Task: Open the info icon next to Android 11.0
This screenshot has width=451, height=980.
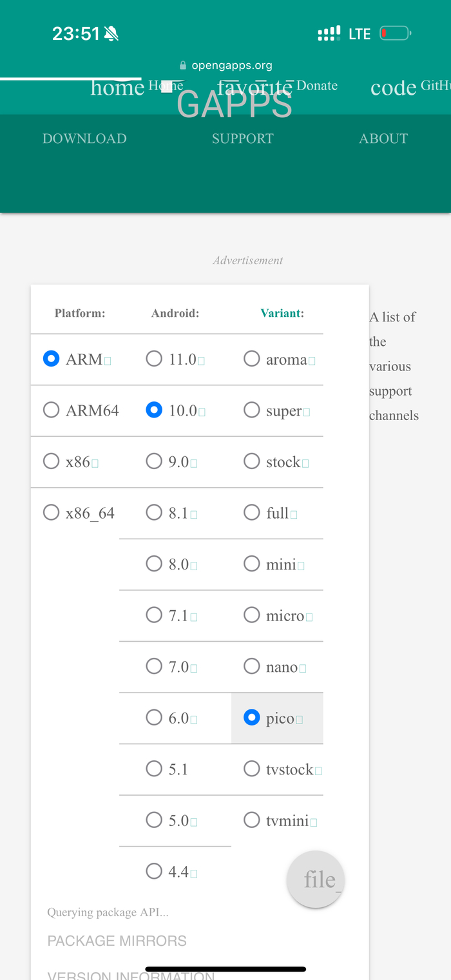Action: (x=202, y=361)
